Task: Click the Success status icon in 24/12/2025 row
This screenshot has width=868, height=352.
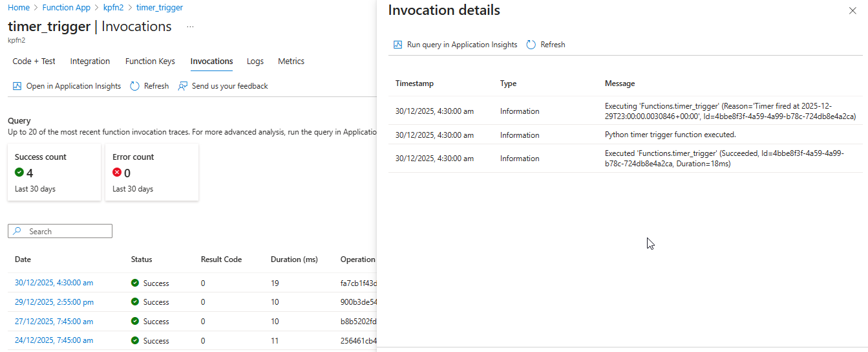Action: [135, 341]
